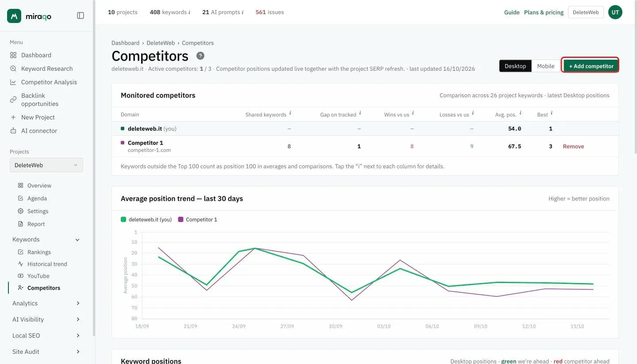The image size is (637, 364).
Task: Switch to Desktop positions view
Action: click(515, 66)
